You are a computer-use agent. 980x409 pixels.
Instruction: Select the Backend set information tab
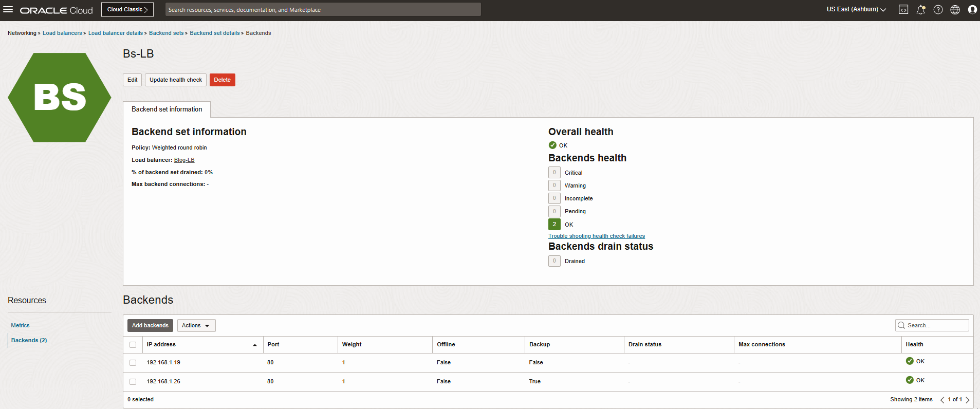point(167,109)
